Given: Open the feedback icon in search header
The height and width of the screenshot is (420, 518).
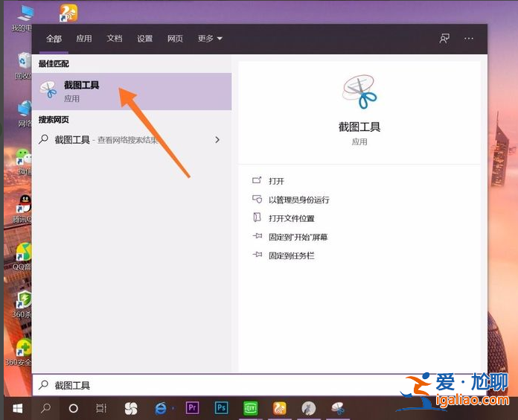Looking at the screenshot, I should click(x=444, y=39).
